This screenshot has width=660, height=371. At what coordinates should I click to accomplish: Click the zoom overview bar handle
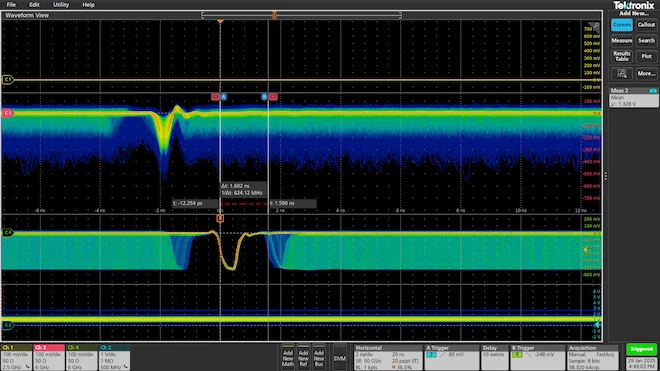coord(274,16)
